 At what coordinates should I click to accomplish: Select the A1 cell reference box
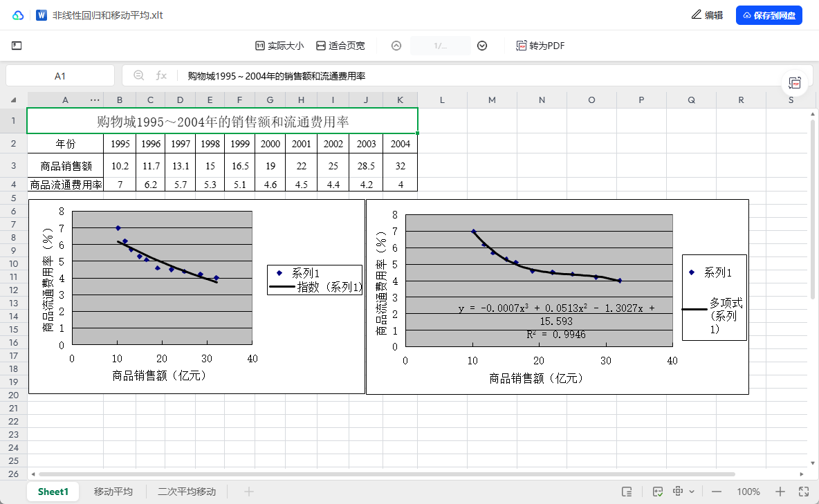tap(60, 75)
